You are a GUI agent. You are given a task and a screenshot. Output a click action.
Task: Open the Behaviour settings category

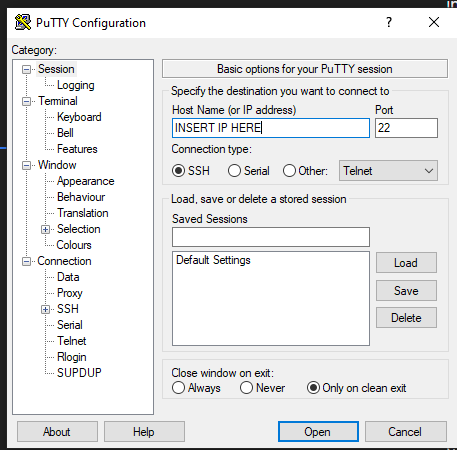(x=81, y=197)
